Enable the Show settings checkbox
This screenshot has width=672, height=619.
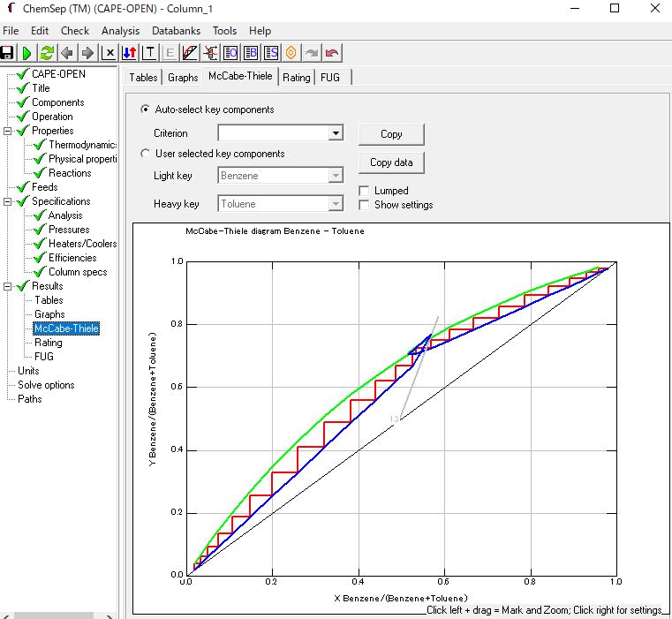tap(364, 205)
